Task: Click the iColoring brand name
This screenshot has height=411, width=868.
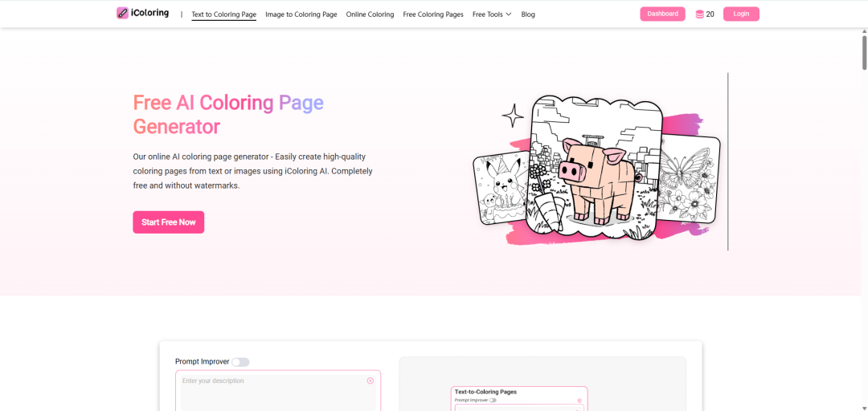Action: coord(150,14)
